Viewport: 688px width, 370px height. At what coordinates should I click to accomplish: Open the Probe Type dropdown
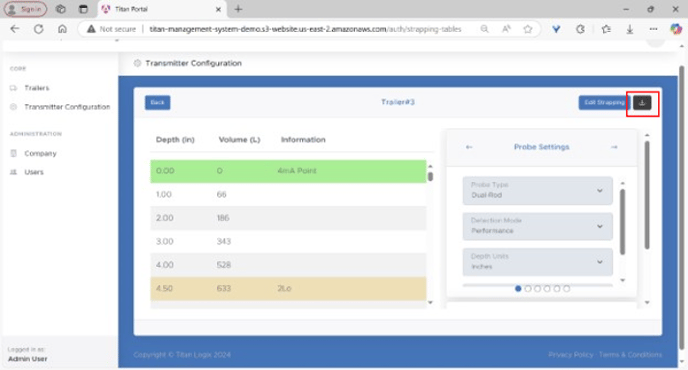(538, 190)
